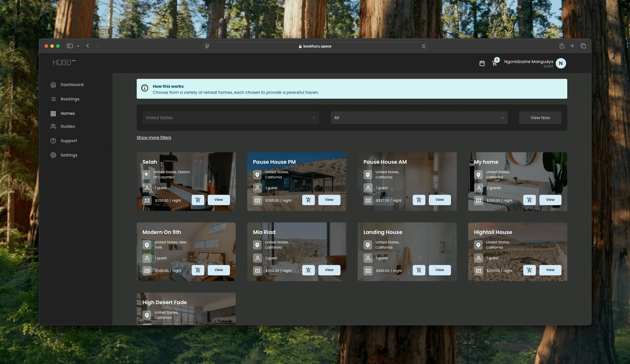Image resolution: width=630 pixels, height=364 pixels.
Task: Add Landing House to cart
Action: 419,270
